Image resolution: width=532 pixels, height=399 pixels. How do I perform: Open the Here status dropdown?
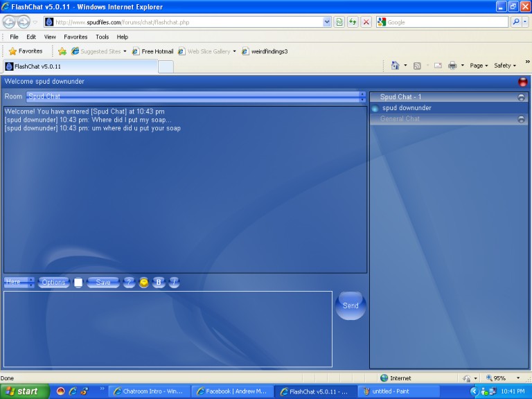19,283
